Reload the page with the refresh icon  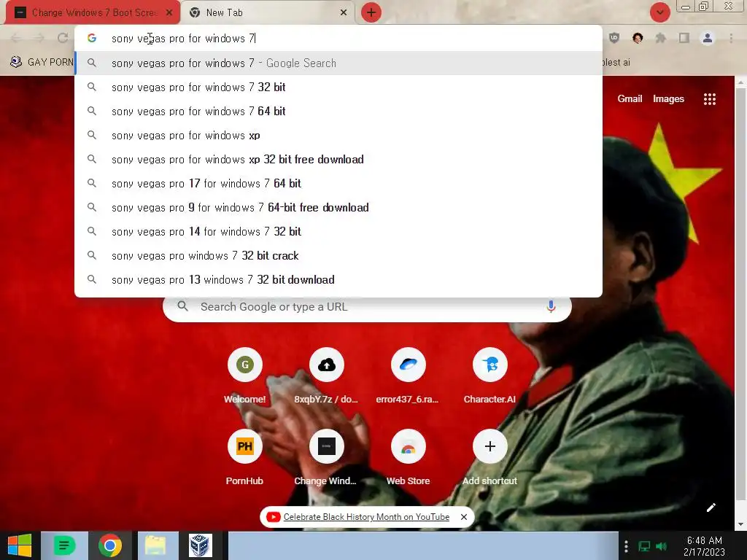(x=63, y=38)
